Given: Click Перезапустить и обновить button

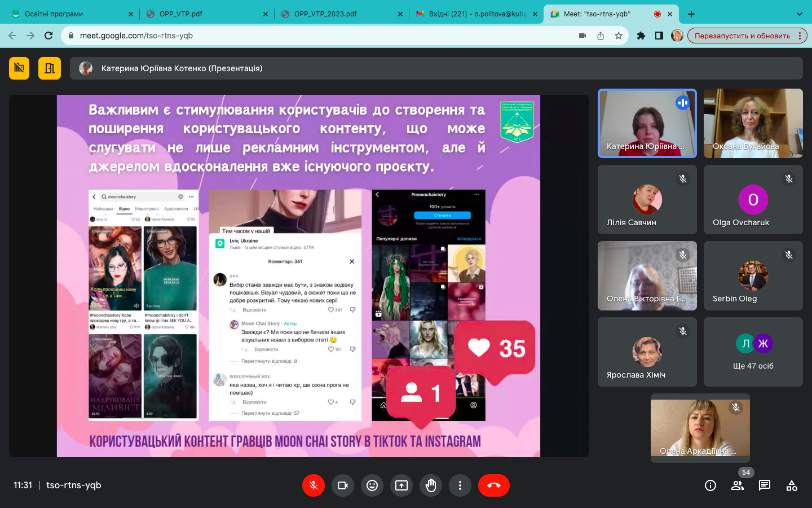Looking at the screenshot, I should pos(742,36).
